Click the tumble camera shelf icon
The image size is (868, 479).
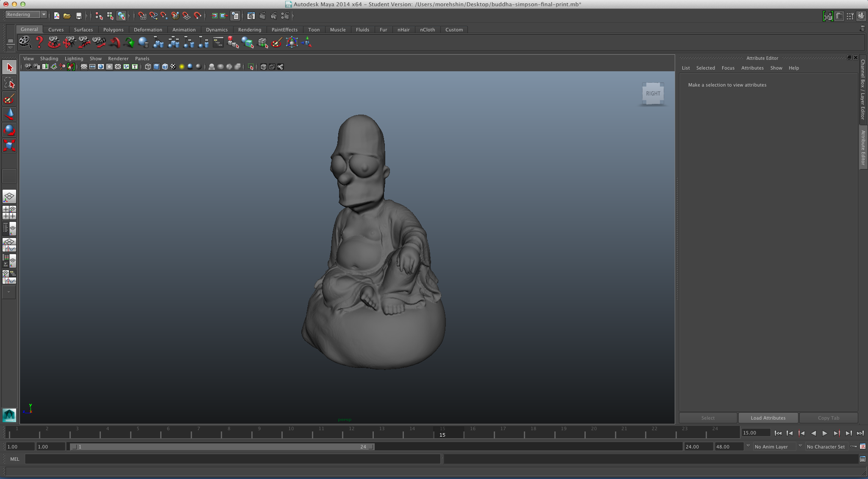[54, 42]
